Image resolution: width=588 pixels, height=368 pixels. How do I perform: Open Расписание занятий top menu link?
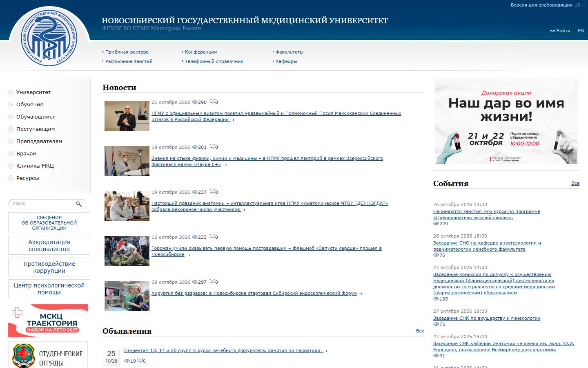(129, 61)
